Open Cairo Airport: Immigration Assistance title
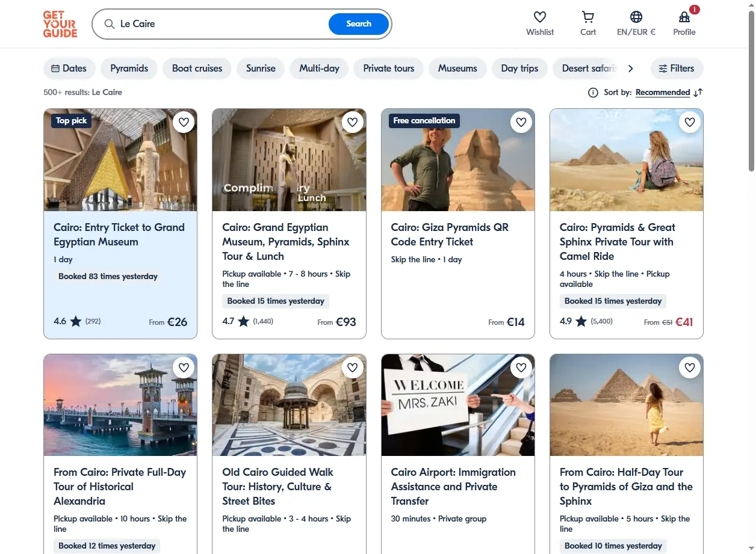The height and width of the screenshot is (554, 756). [x=453, y=487]
